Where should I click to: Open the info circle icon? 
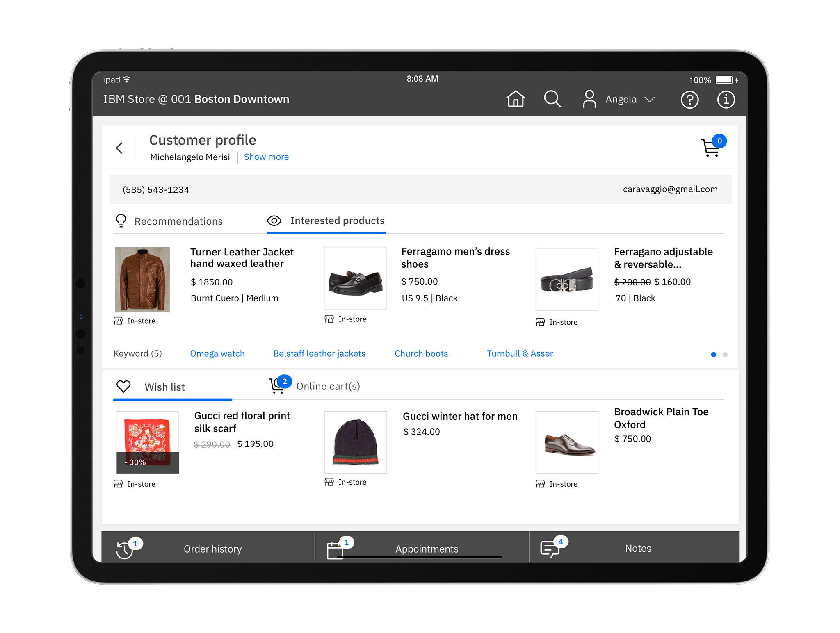tap(726, 100)
